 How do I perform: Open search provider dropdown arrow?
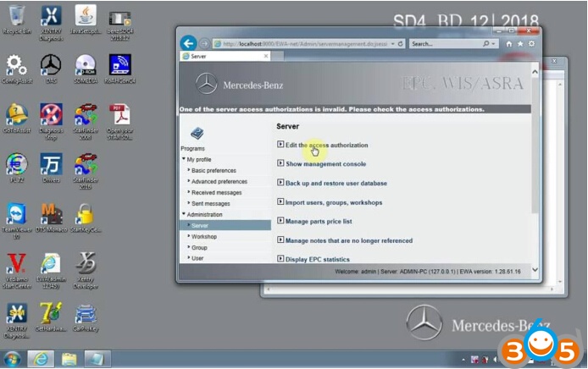(x=493, y=44)
